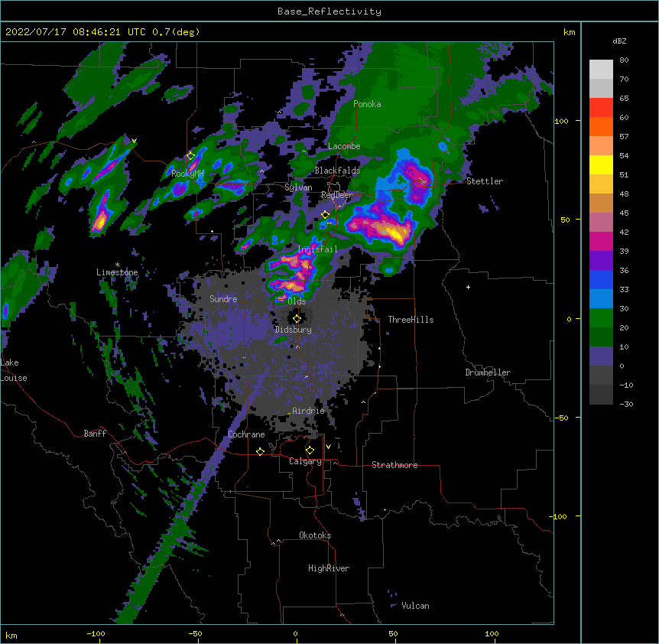The width and height of the screenshot is (659, 644).
Task: Click the HighRiver city label
Action: (329, 568)
